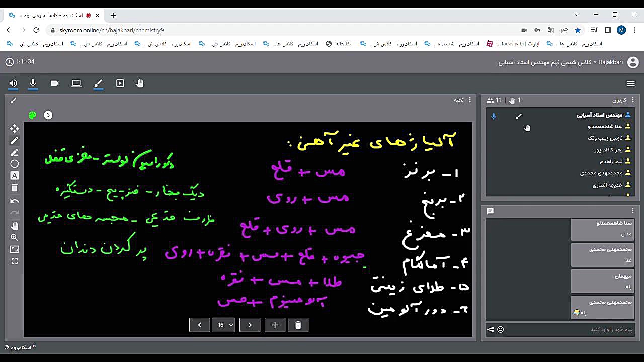
Task: Select the whiteboard text tool
Action: [15, 176]
